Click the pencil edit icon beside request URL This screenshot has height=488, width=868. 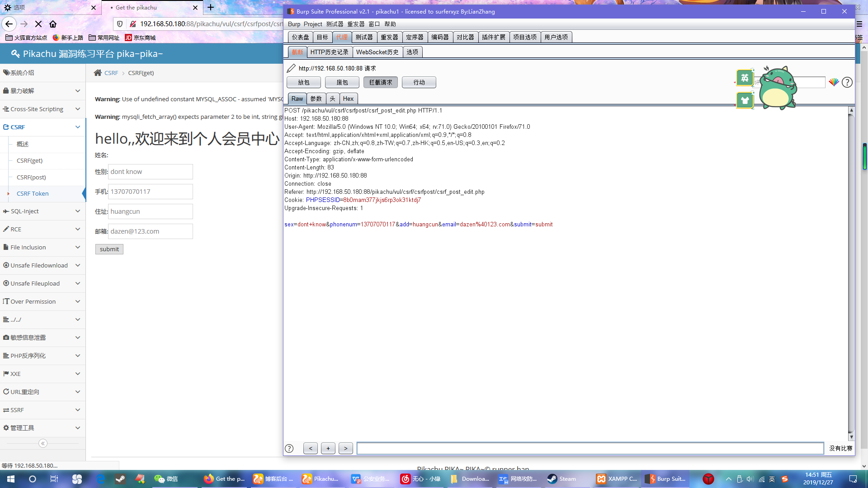pos(291,68)
